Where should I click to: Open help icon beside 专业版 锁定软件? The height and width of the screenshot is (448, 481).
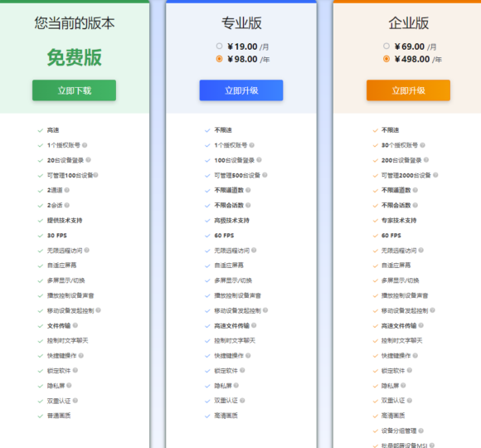(x=242, y=370)
